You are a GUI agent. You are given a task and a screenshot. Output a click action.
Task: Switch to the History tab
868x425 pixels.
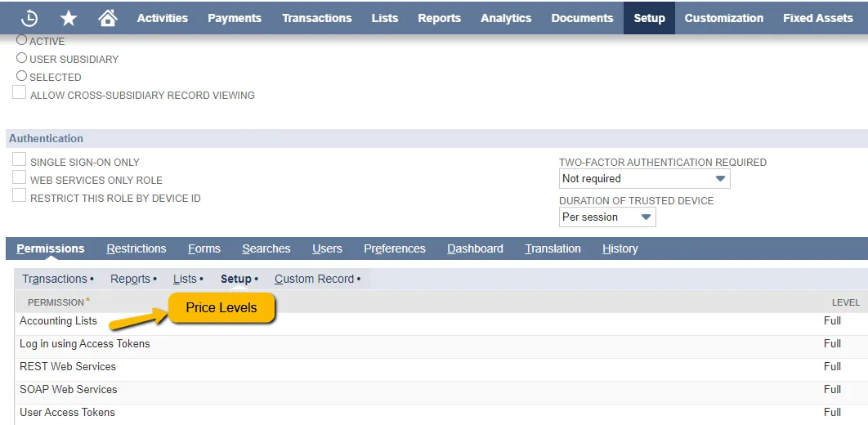point(620,248)
